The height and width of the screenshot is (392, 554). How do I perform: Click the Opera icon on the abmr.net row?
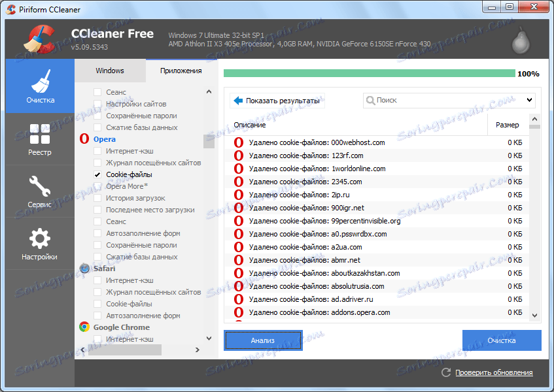pos(239,260)
